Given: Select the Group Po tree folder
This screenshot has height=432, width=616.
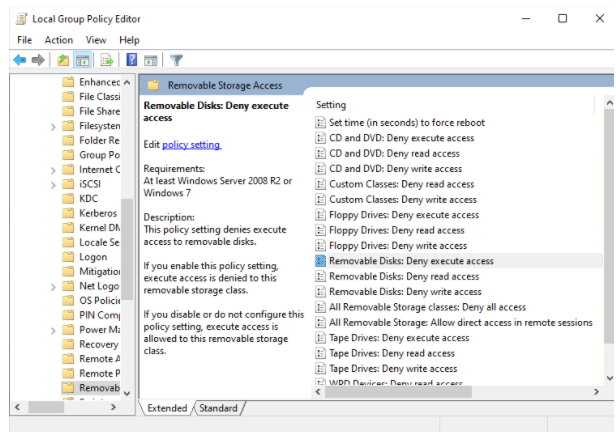Looking at the screenshot, I should tap(91, 155).
